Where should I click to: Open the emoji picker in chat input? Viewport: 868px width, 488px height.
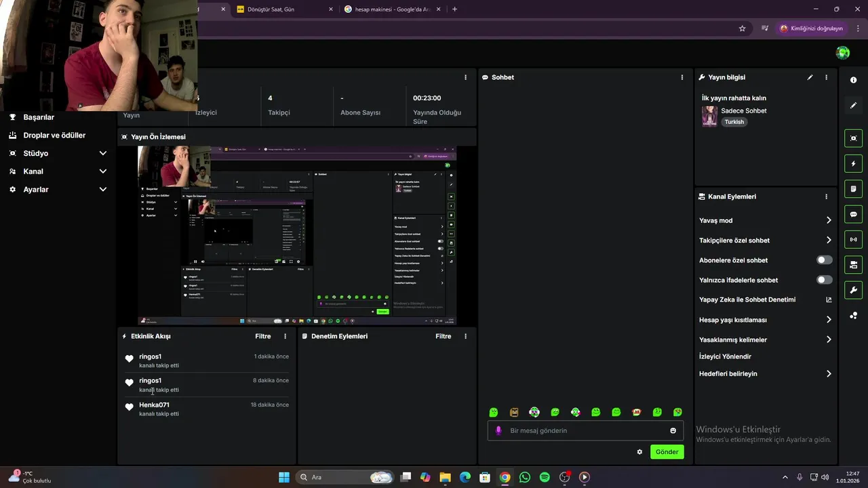[673, 430]
